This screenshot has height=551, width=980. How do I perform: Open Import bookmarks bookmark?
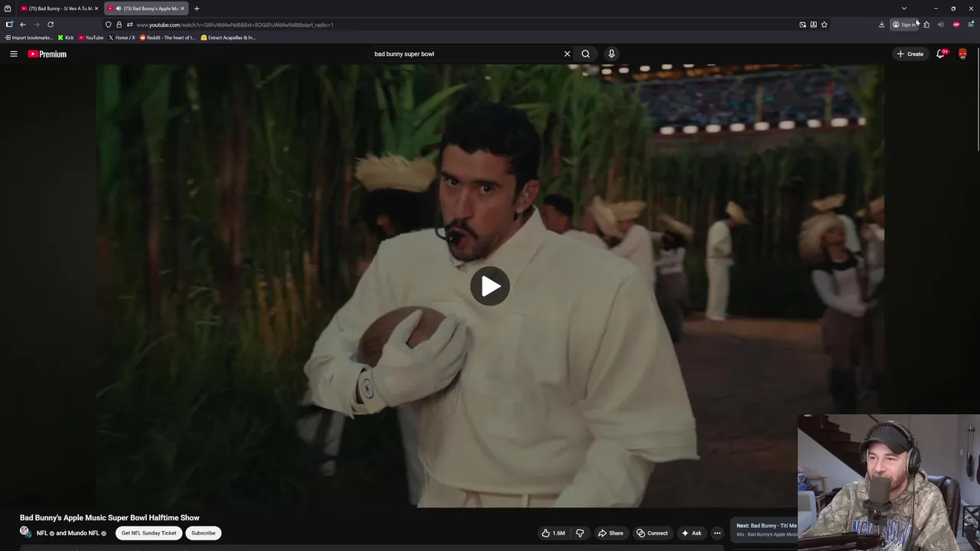[29, 37]
